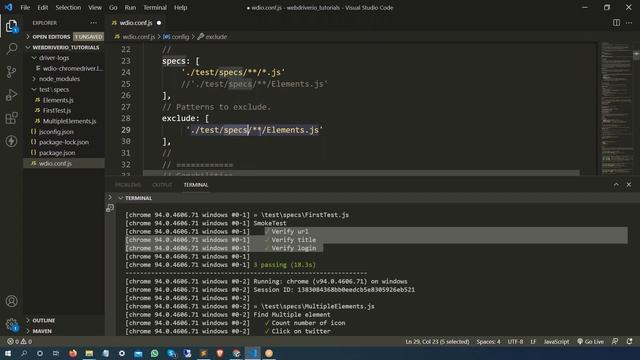Expand the Outline section
The width and height of the screenshot is (640, 360).
click(64, 320)
